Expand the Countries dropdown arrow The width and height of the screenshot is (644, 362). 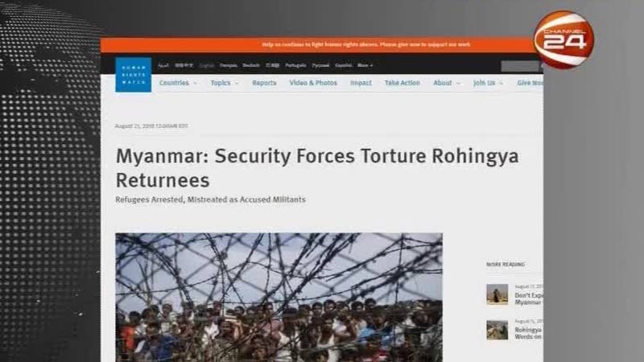tap(195, 84)
